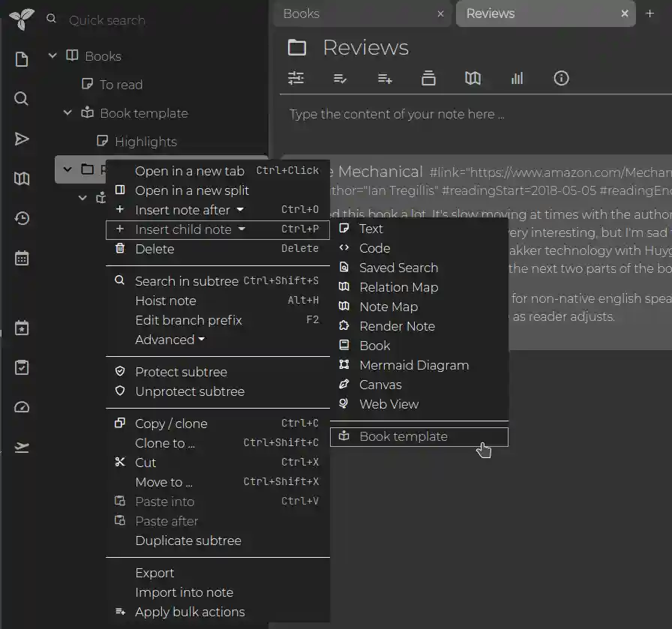Open the calendar icon in left sidebar
The width and height of the screenshot is (672, 629).
click(22, 259)
